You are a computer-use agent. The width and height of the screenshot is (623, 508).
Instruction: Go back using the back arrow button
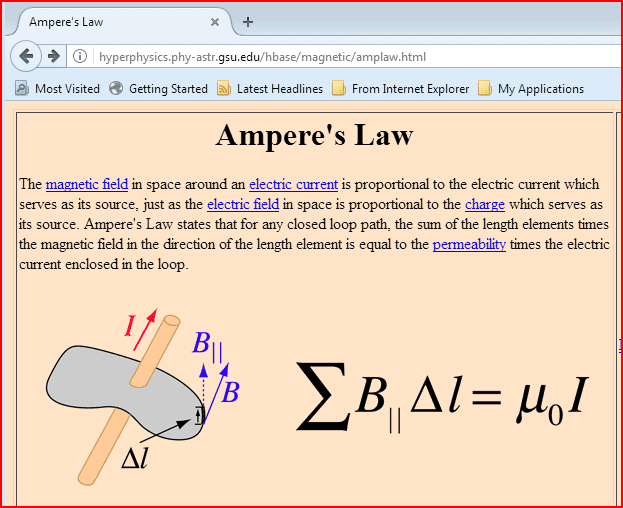(26, 56)
